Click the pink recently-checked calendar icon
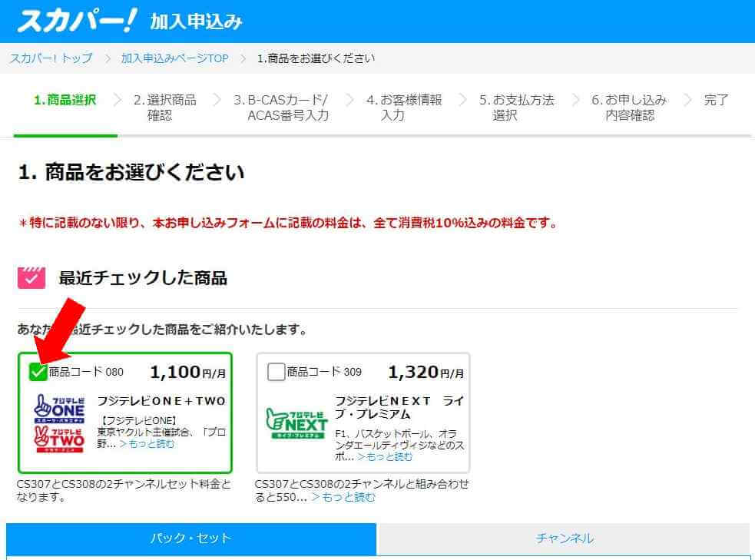The image size is (755, 560). 31,278
